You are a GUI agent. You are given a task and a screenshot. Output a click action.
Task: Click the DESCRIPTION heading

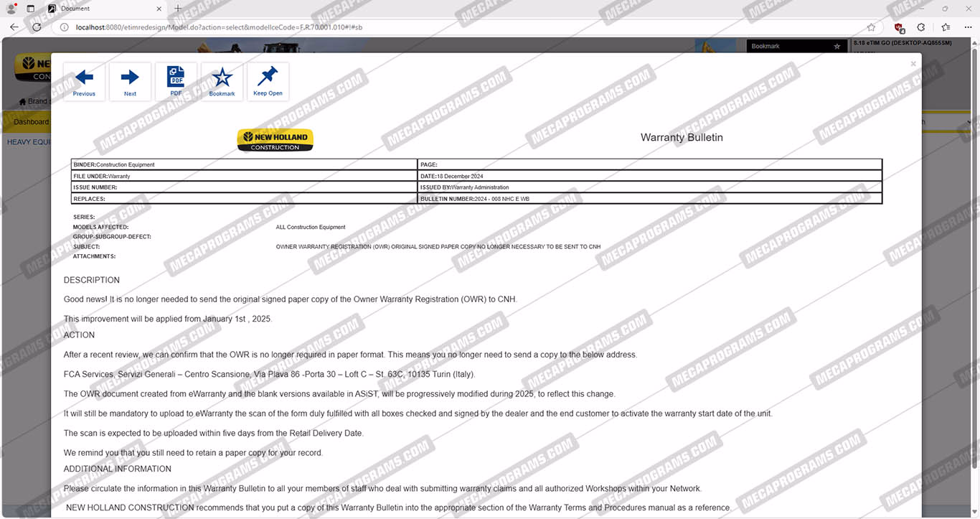pos(92,280)
